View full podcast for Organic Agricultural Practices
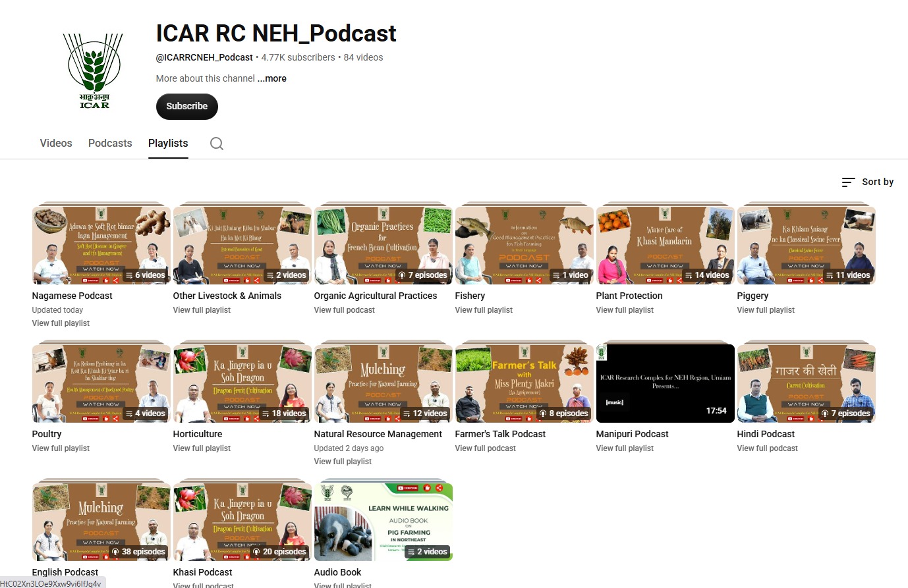This screenshot has height=588, width=908. point(345,310)
